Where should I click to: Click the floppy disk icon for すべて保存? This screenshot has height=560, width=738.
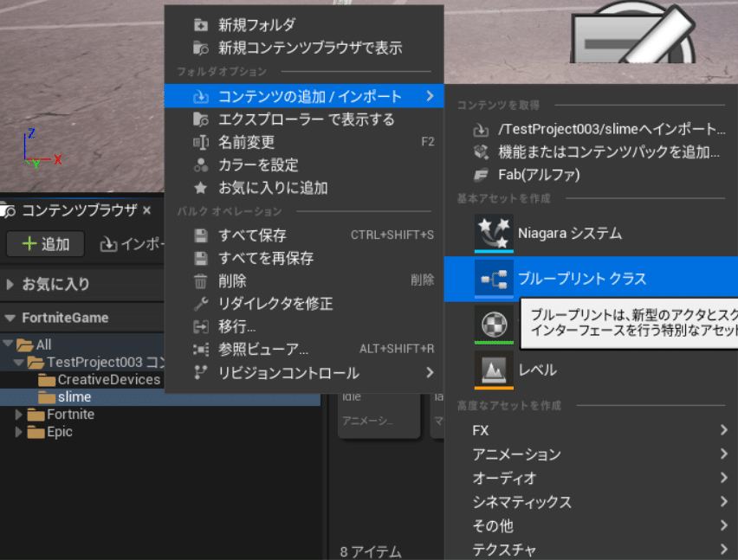point(201,235)
